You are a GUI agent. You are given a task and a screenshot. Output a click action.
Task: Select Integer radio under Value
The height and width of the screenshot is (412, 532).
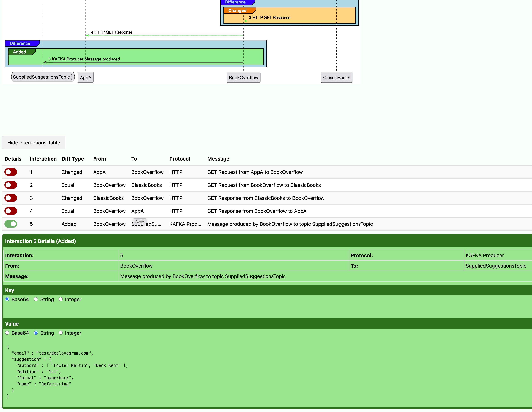(61, 333)
